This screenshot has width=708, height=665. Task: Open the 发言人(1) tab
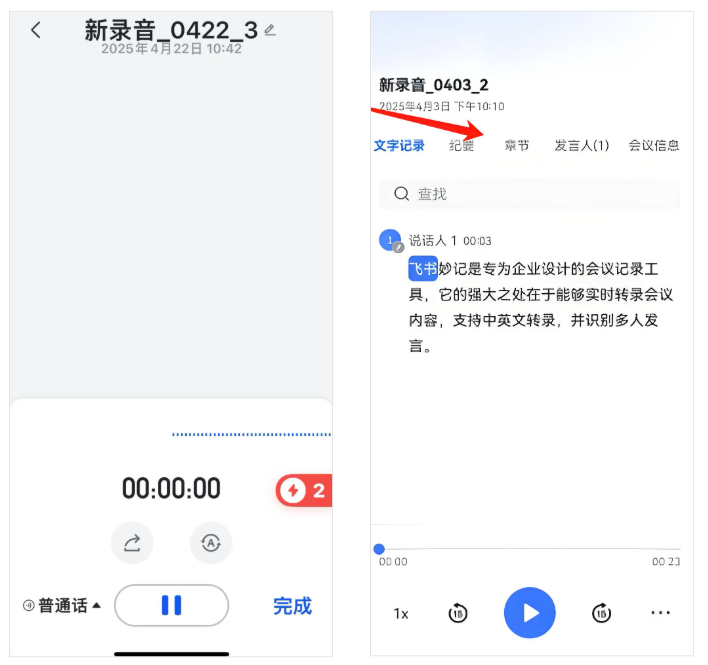coord(582,145)
